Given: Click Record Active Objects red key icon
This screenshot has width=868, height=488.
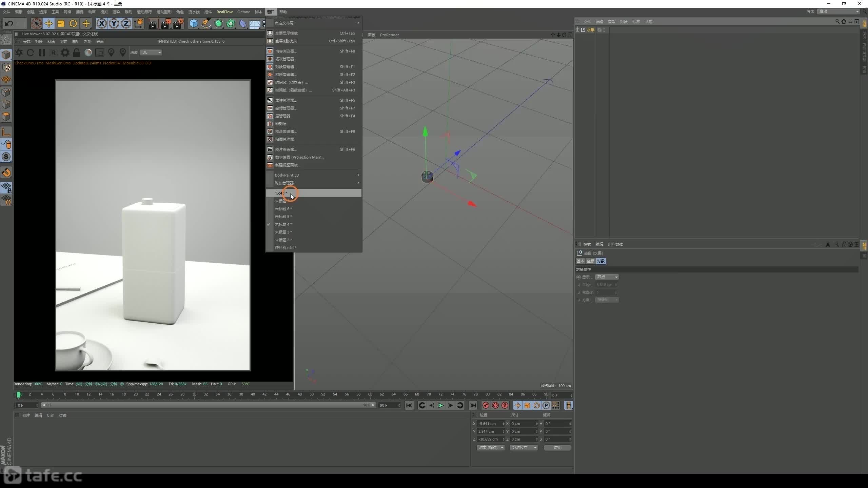Looking at the screenshot, I should click(x=486, y=406).
